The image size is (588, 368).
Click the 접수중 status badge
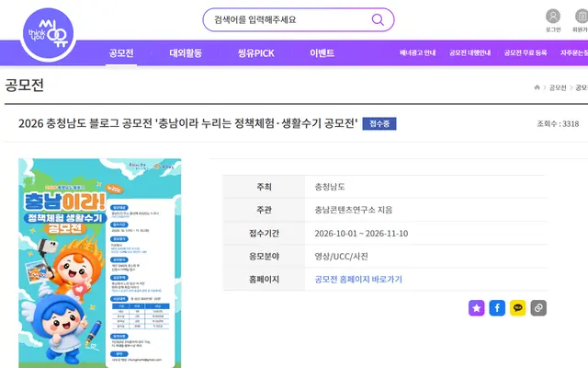point(379,123)
